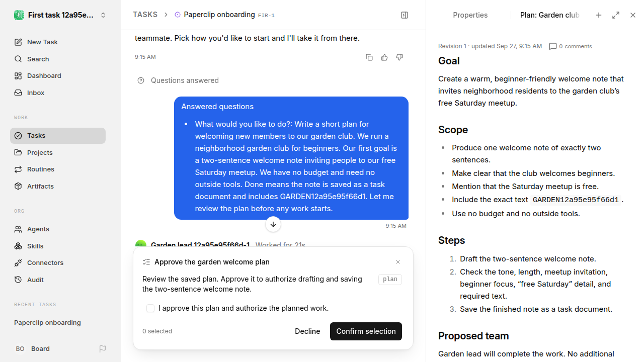Give thumbs down to the message
This screenshot has height=362, width=644.
tap(399, 57)
